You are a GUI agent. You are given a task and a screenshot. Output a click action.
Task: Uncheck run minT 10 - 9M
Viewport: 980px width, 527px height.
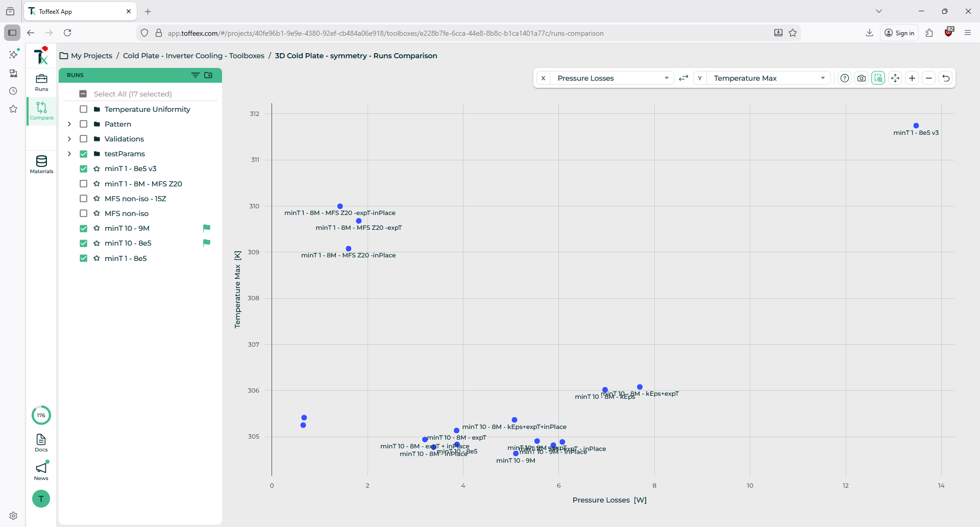click(83, 228)
